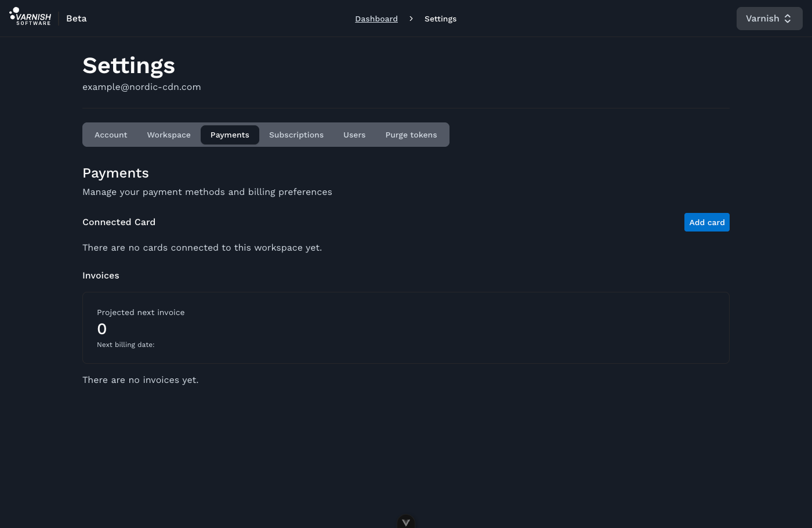Click the round V badge at page bottom
Viewport: 812px width, 528px height.
[x=406, y=522]
